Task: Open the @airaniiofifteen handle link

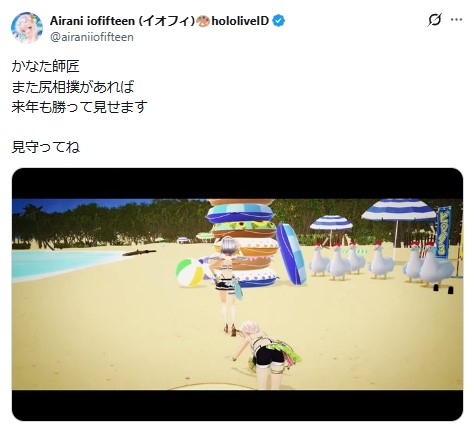Action: (92, 37)
